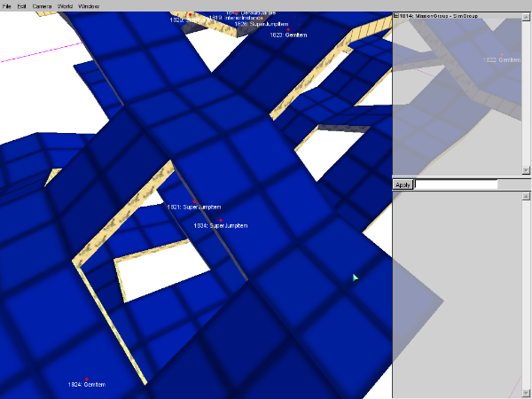The height and width of the screenshot is (399, 532).
Task: Click the Apply button
Action: coord(403,184)
